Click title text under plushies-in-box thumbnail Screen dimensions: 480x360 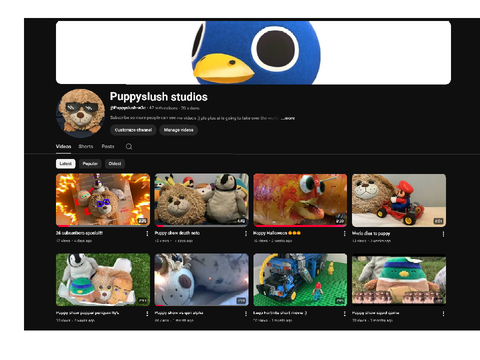click(x=87, y=313)
